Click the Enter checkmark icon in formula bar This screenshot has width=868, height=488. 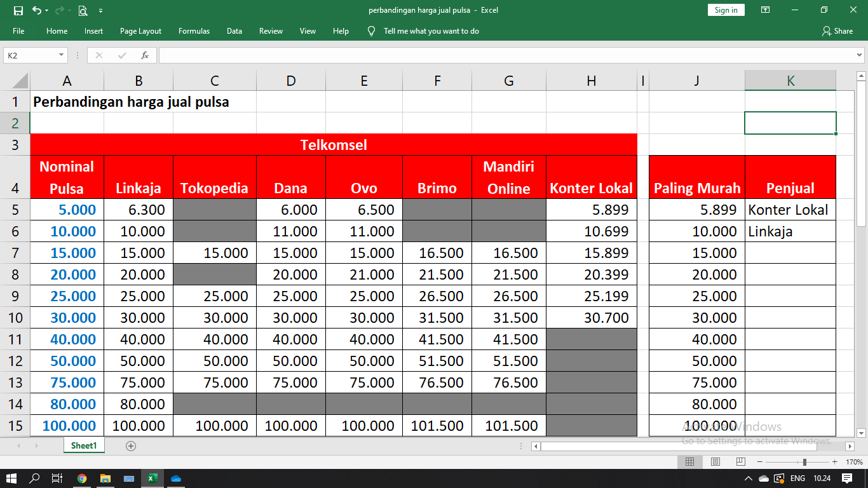click(122, 55)
